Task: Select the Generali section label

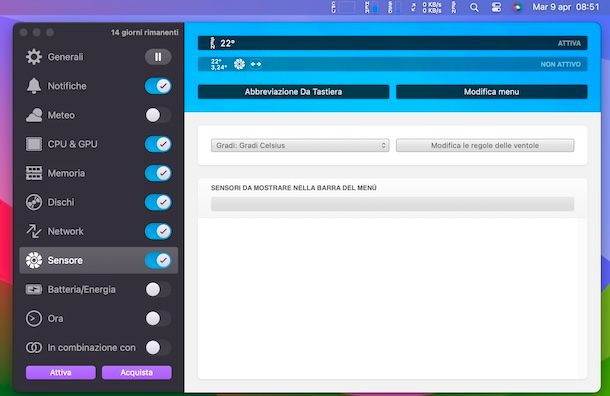Action: click(x=65, y=57)
